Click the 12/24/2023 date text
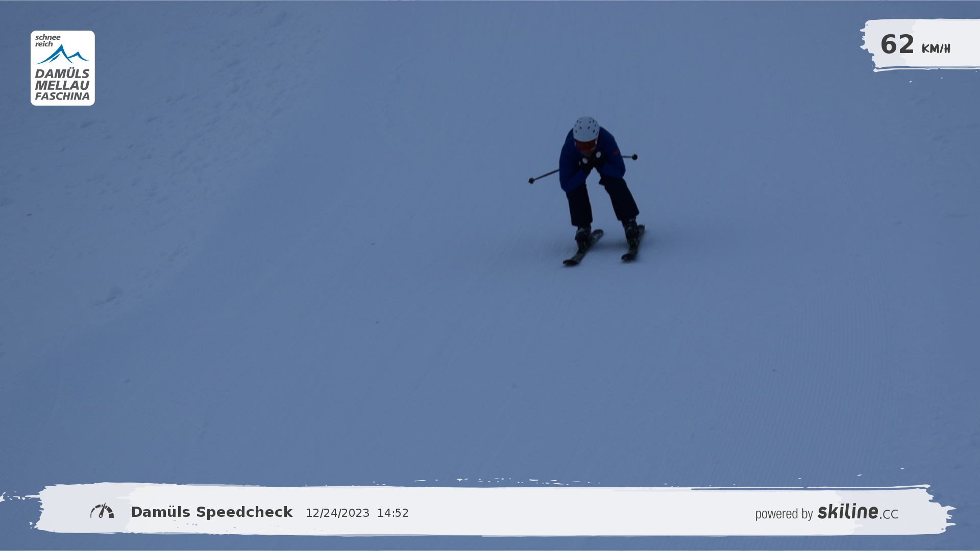980x551 pixels. (x=337, y=513)
